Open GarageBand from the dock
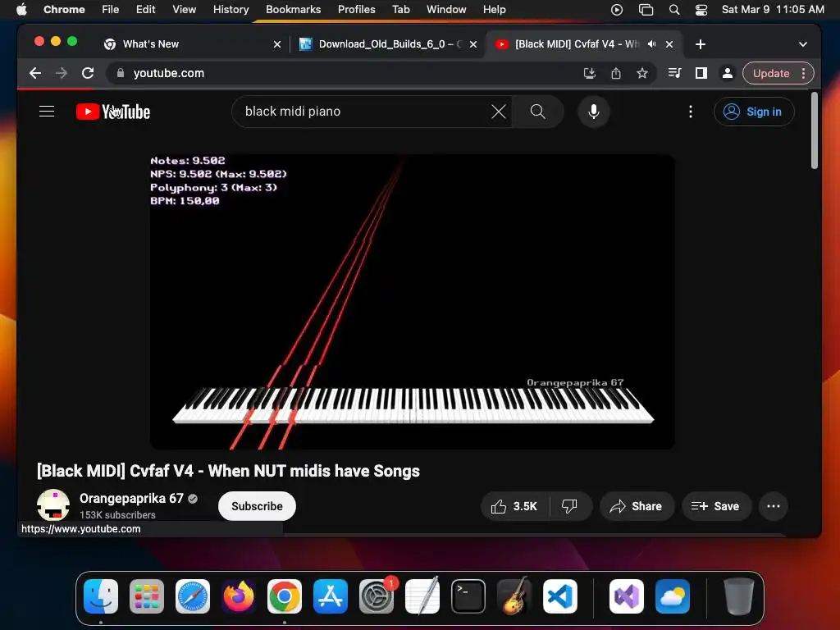Screen dimensions: 840x630 coord(514,596)
